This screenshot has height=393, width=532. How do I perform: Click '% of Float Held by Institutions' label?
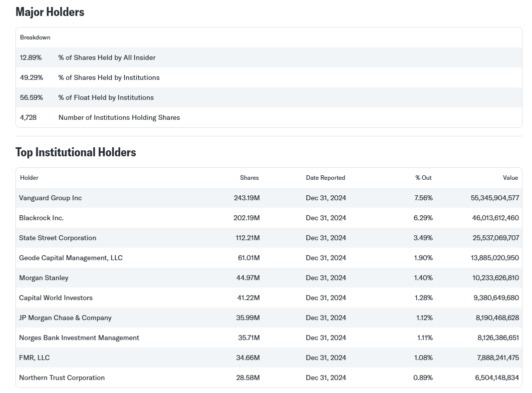pos(106,98)
